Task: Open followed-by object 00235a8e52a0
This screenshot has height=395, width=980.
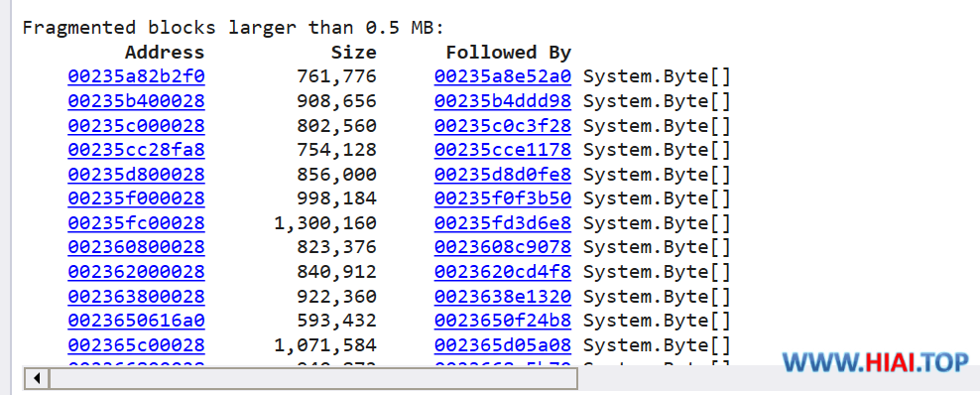Action: (503, 76)
